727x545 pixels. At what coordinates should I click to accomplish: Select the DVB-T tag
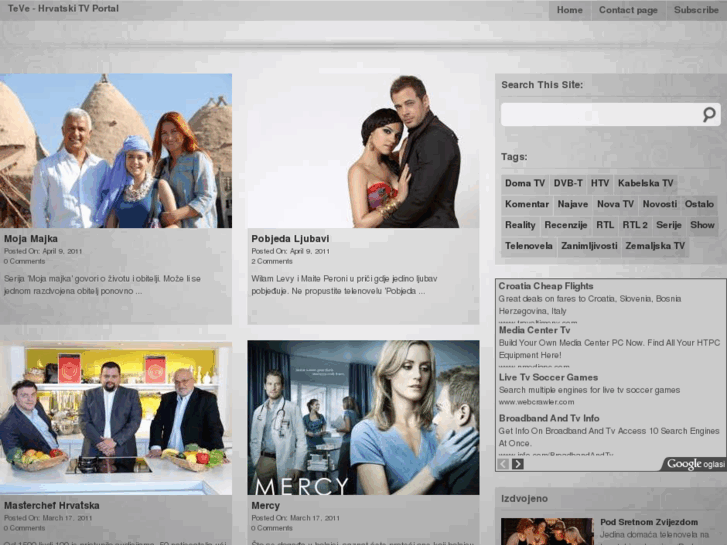pyautogui.click(x=568, y=183)
